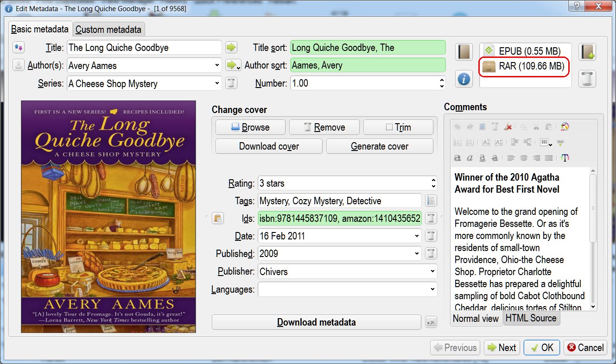Decrease indentation in the Comments editor
The image size is (616, 364).
point(527,142)
